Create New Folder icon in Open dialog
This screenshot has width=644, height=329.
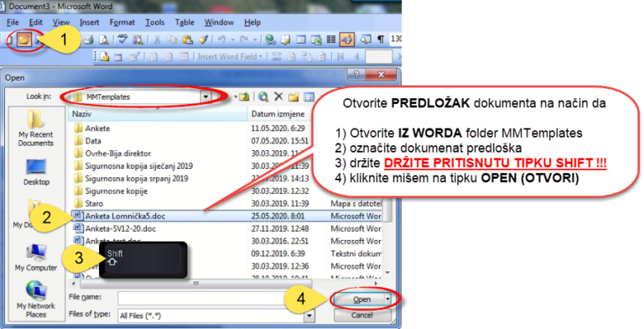[x=293, y=97]
